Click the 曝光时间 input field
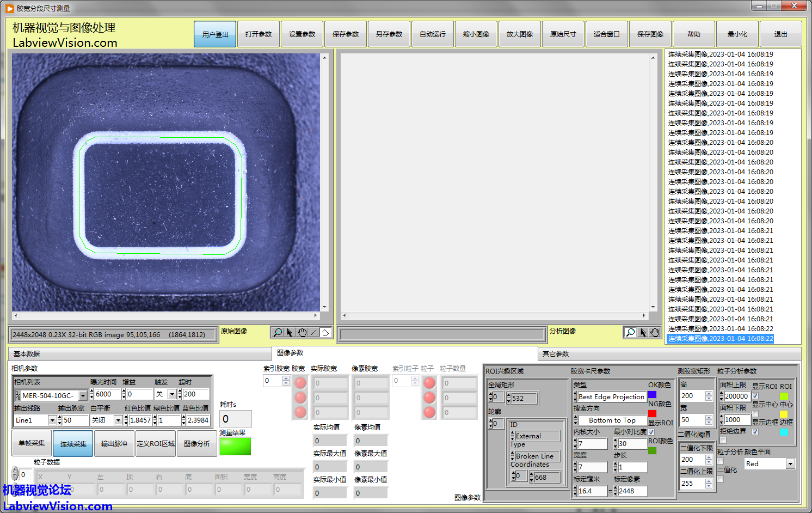 coord(107,394)
